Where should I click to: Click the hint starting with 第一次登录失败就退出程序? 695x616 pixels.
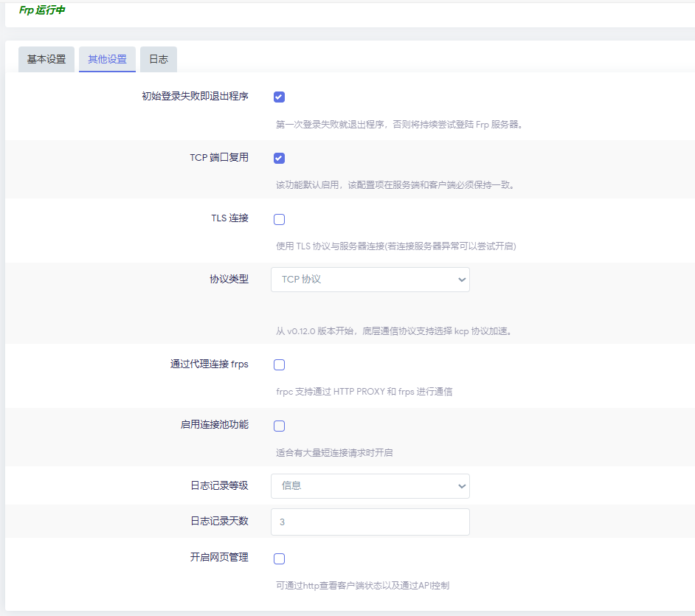pyautogui.click(x=399, y=125)
